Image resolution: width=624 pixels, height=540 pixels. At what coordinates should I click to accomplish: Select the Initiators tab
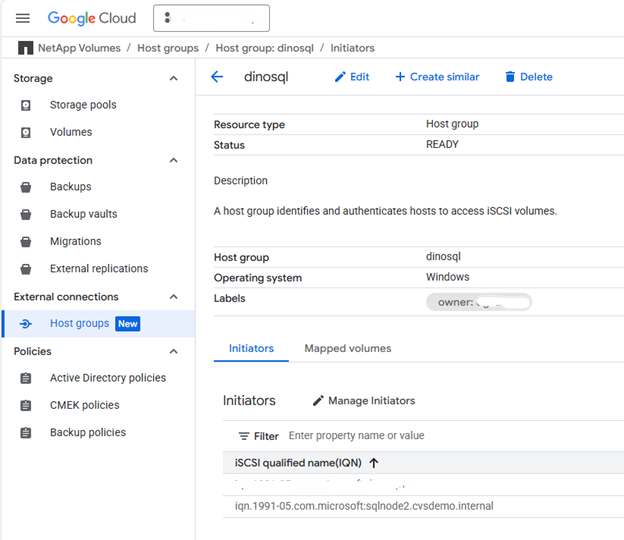click(251, 348)
